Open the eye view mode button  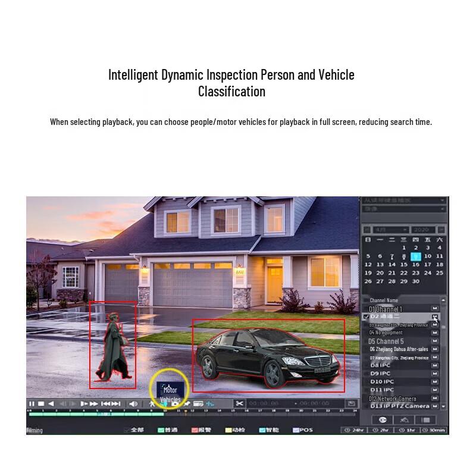383,420
